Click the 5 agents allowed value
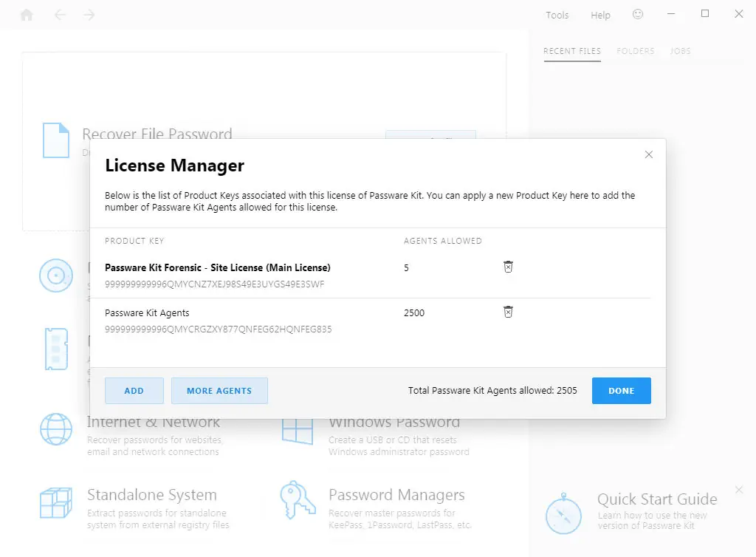 pyautogui.click(x=407, y=267)
